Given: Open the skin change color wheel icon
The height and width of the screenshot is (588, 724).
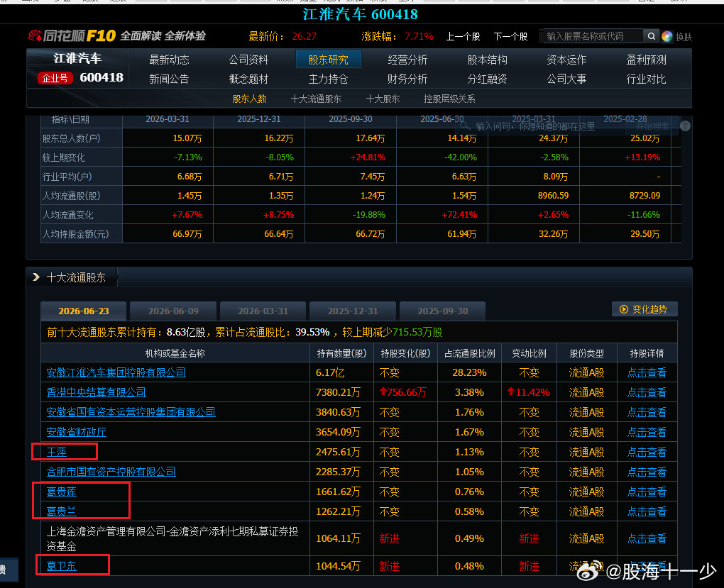Looking at the screenshot, I should (667, 36).
